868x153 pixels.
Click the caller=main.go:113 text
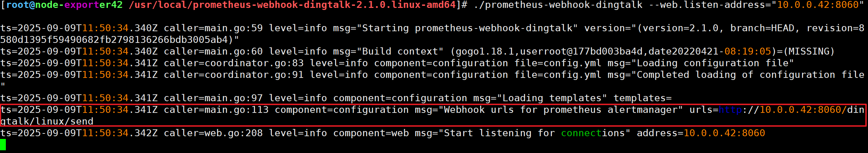click(x=216, y=110)
